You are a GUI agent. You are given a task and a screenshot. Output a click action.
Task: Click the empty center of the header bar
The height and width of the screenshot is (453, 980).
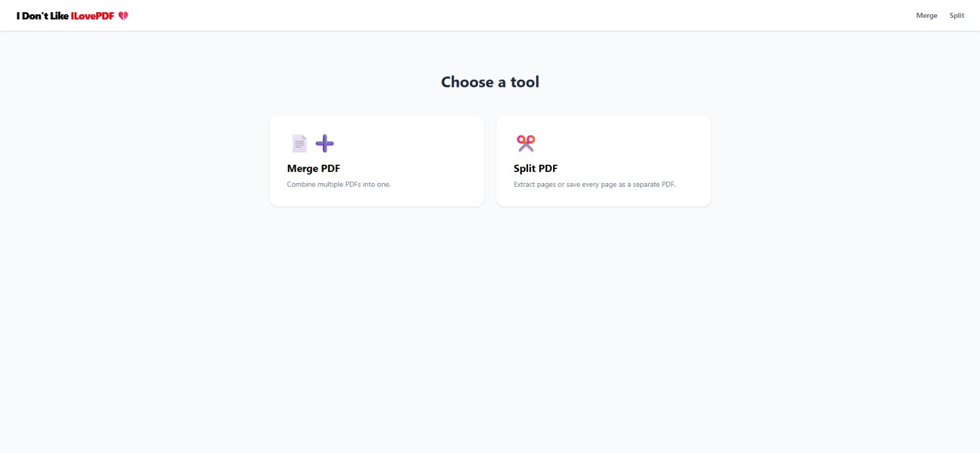(x=490, y=16)
